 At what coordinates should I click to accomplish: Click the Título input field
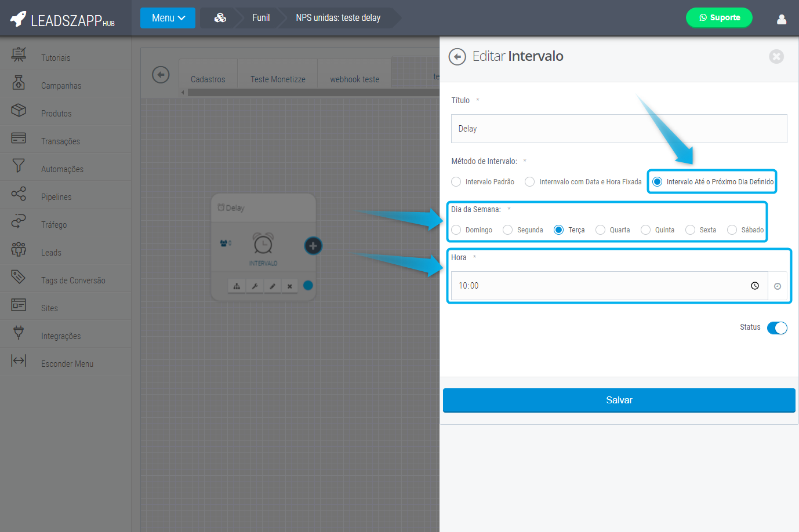point(619,129)
